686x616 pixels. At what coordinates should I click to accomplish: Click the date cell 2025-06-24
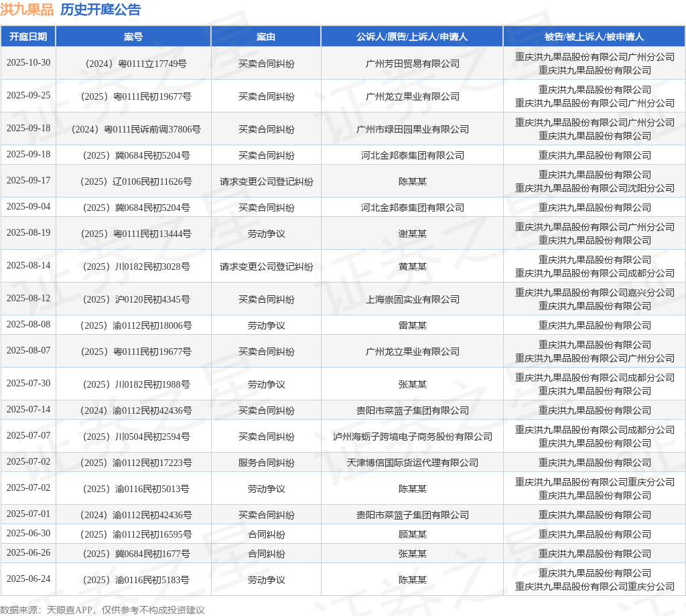click(28, 579)
